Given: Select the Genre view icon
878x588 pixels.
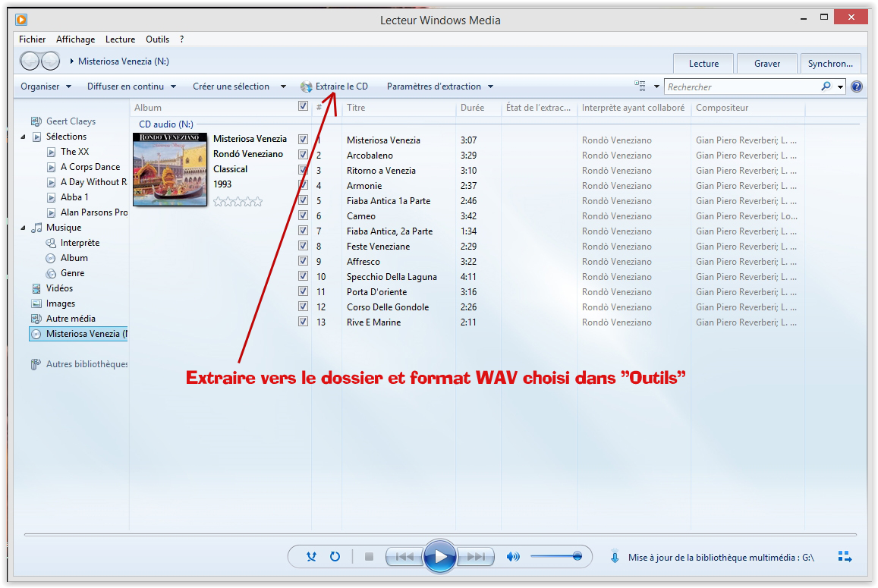Looking at the screenshot, I should (51, 272).
